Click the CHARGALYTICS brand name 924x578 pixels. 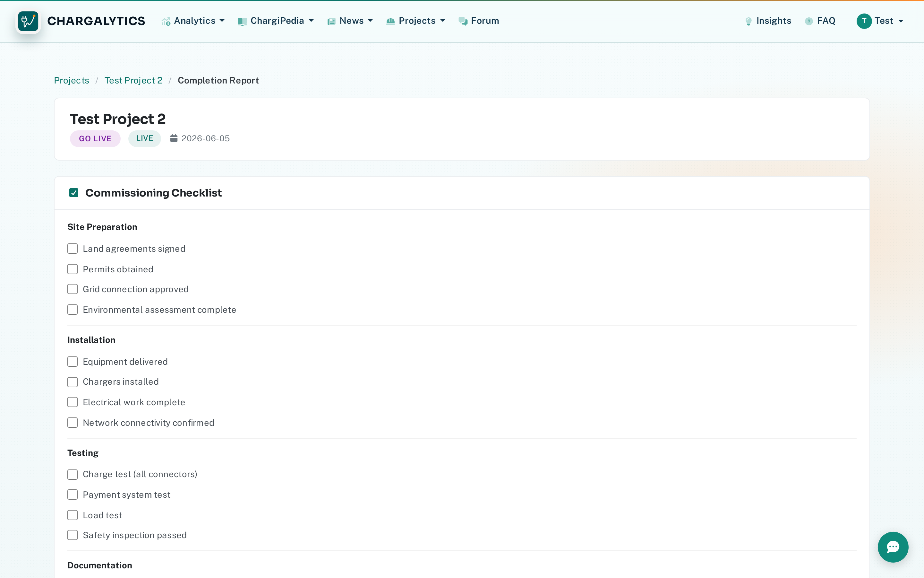96,21
